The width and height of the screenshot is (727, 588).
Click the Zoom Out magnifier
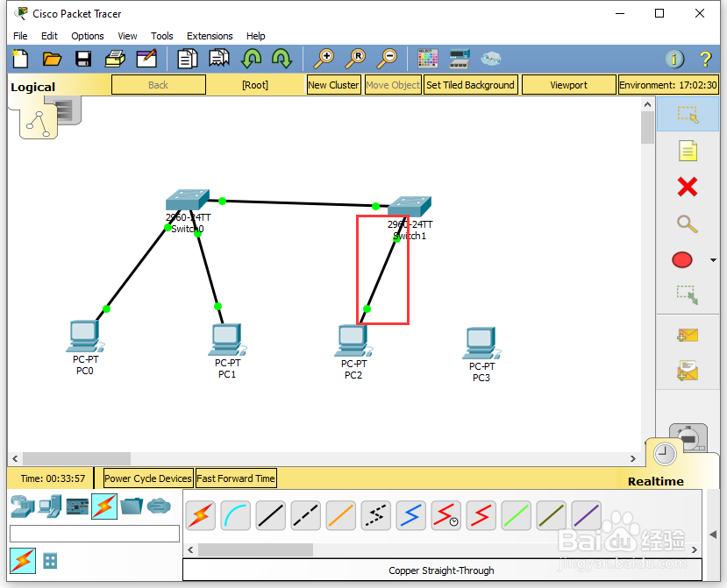pos(387,59)
